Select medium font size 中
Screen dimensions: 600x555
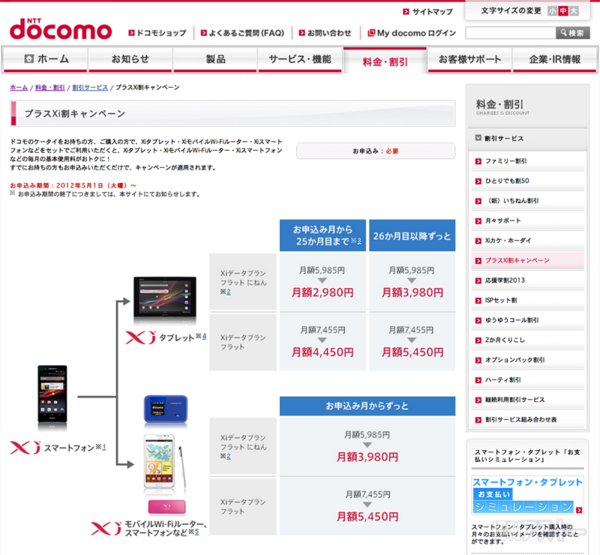pos(563,11)
